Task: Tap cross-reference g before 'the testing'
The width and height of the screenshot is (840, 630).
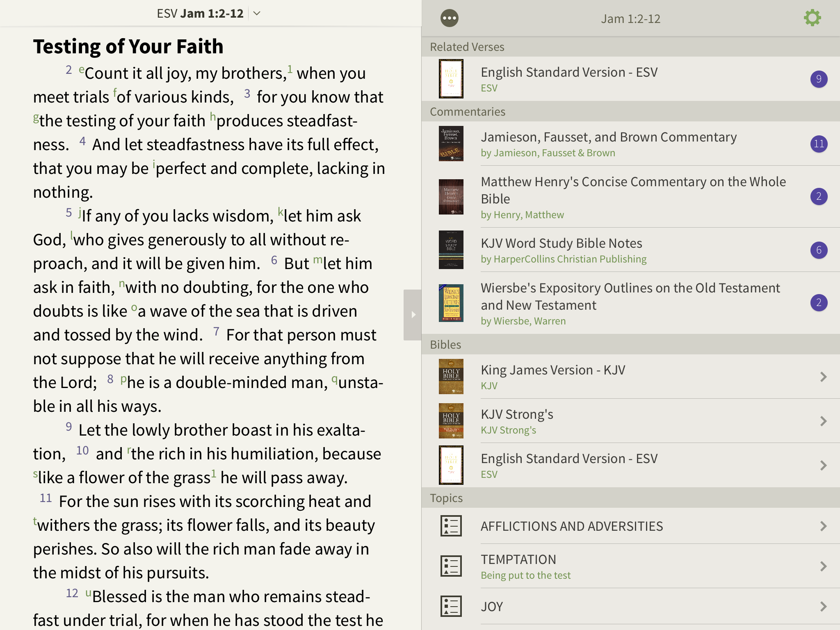Action: pos(36,118)
